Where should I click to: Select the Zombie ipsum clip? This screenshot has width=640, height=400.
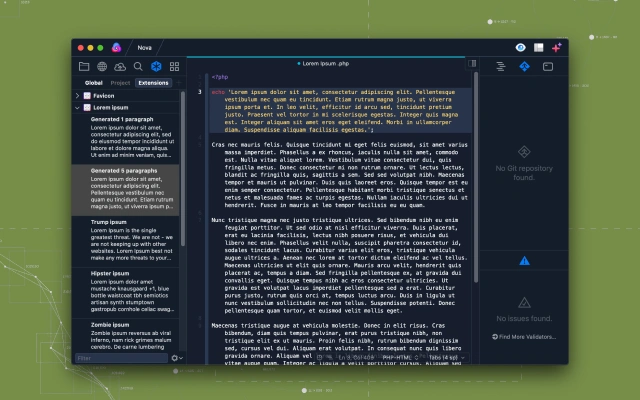(x=126, y=336)
